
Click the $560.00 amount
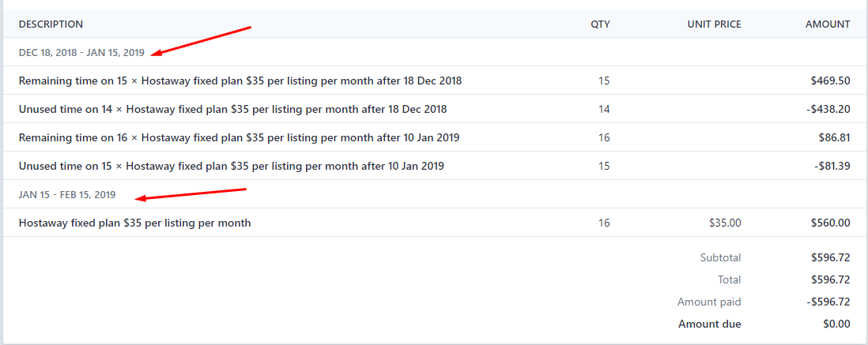[830, 223]
